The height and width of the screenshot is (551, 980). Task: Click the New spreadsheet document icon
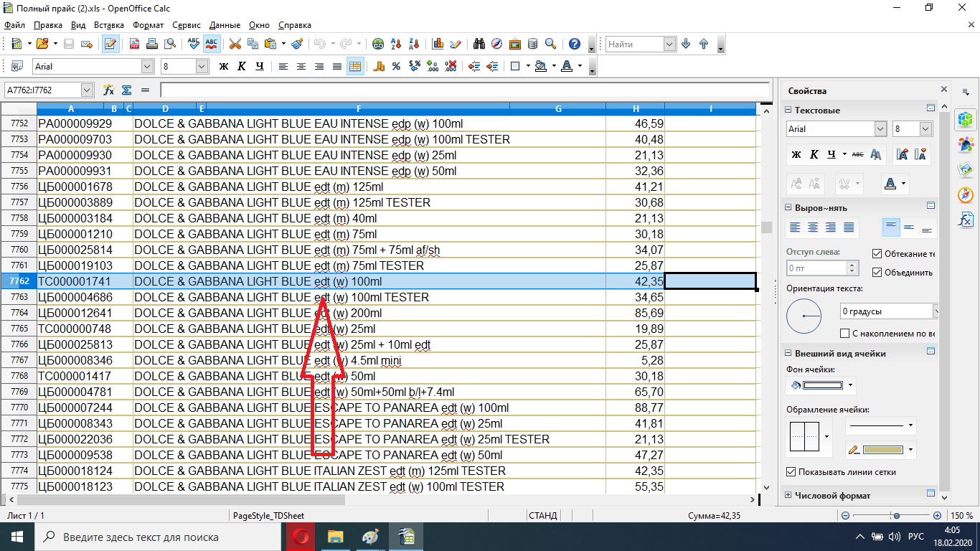pos(16,44)
